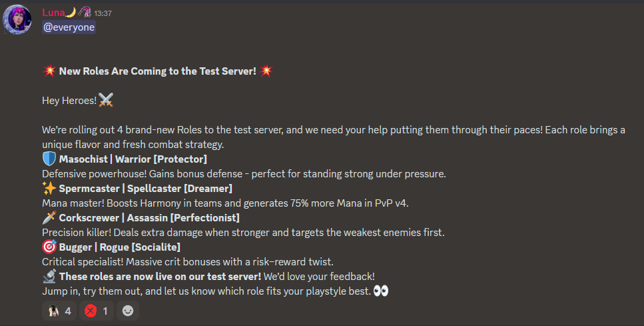Click the collision emoji after the title
Viewport: 644px width, 326px height.
coord(266,71)
